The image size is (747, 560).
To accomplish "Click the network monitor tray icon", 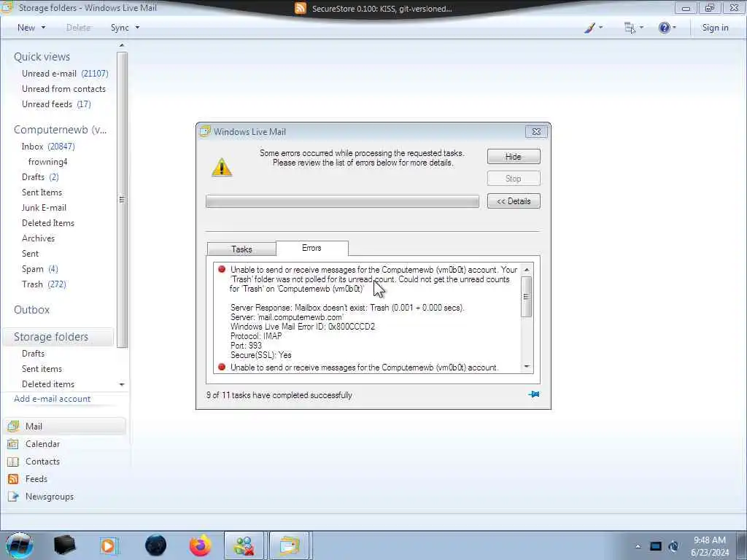I will tap(656, 546).
